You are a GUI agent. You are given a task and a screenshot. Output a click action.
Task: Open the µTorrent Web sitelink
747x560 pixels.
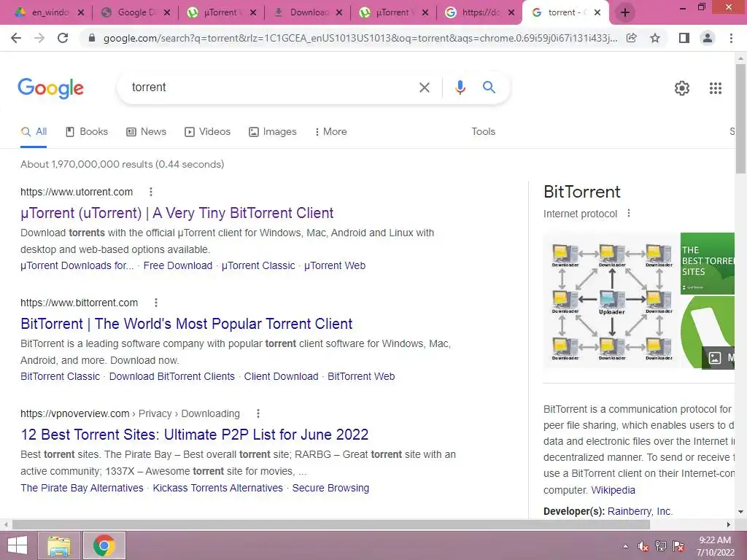(334, 265)
